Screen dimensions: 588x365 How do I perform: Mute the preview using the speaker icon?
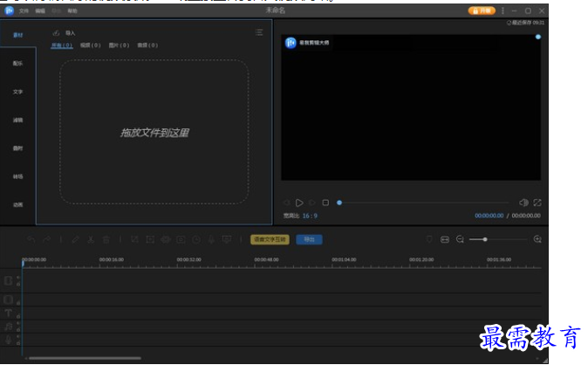click(x=523, y=203)
